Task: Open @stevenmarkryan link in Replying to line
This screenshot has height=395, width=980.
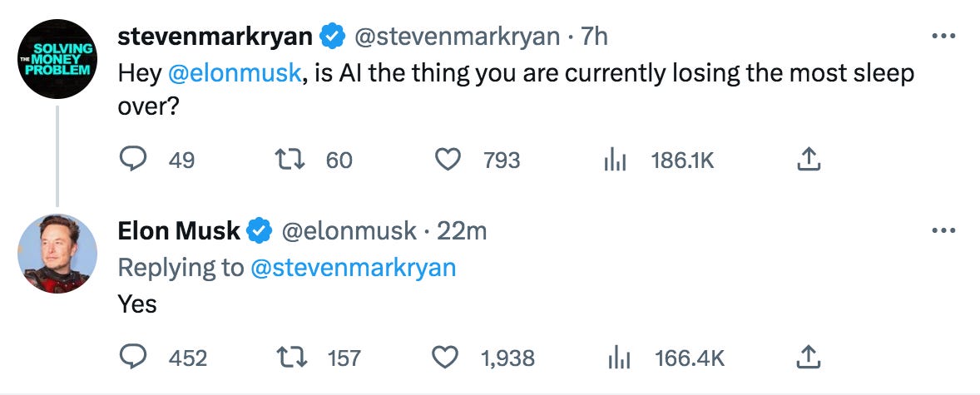Action: 353,268
